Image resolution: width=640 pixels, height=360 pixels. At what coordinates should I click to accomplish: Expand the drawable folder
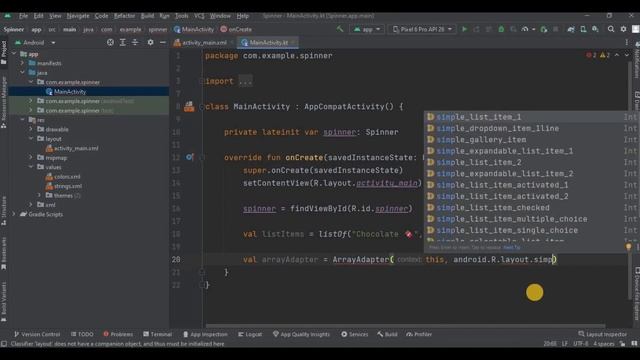pyautogui.click(x=31, y=129)
